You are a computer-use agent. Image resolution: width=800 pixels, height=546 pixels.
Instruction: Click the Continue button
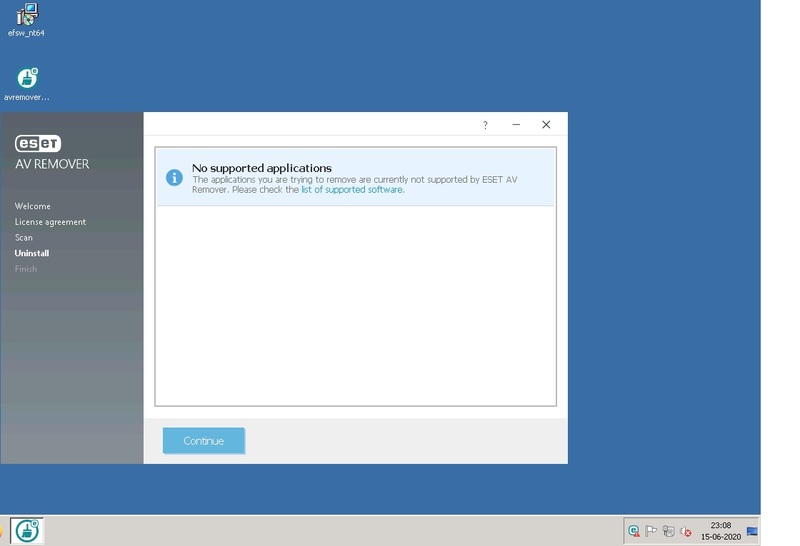pos(204,440)
